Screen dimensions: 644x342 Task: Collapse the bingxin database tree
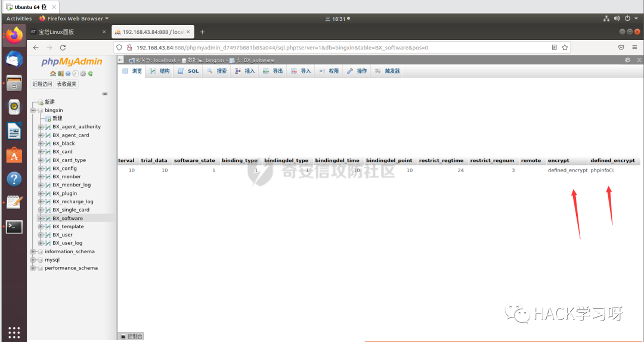coord(33,110)
